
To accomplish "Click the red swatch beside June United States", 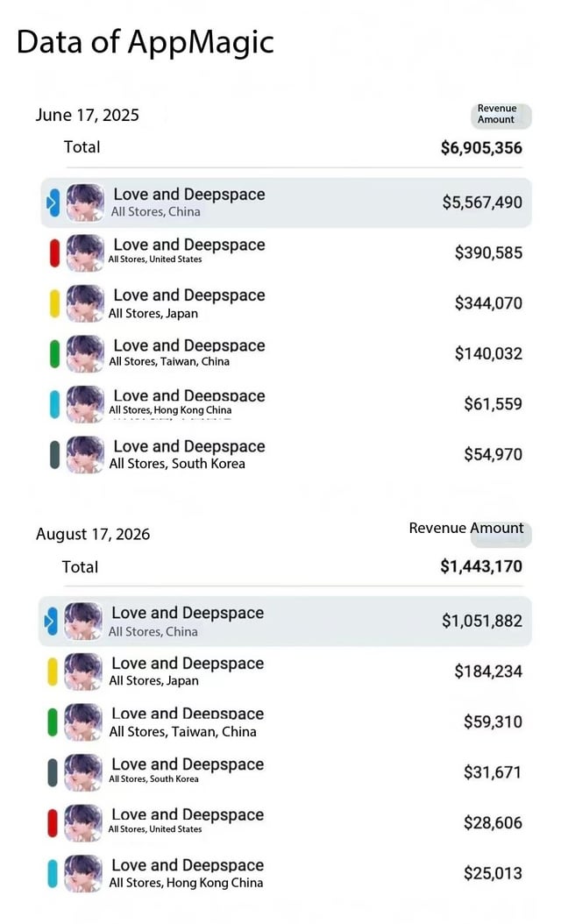I will (54, 252).
